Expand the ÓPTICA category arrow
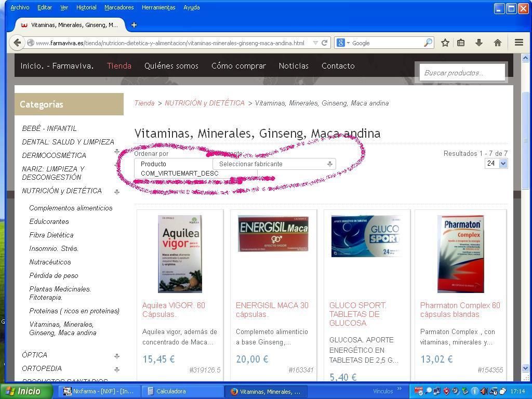The image size is (532, 399). point(117,356)
